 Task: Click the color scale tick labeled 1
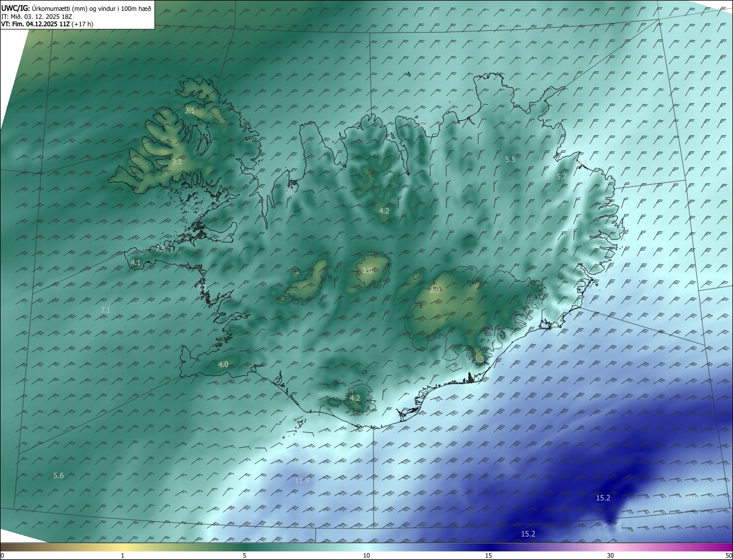(x=123, y=555)
